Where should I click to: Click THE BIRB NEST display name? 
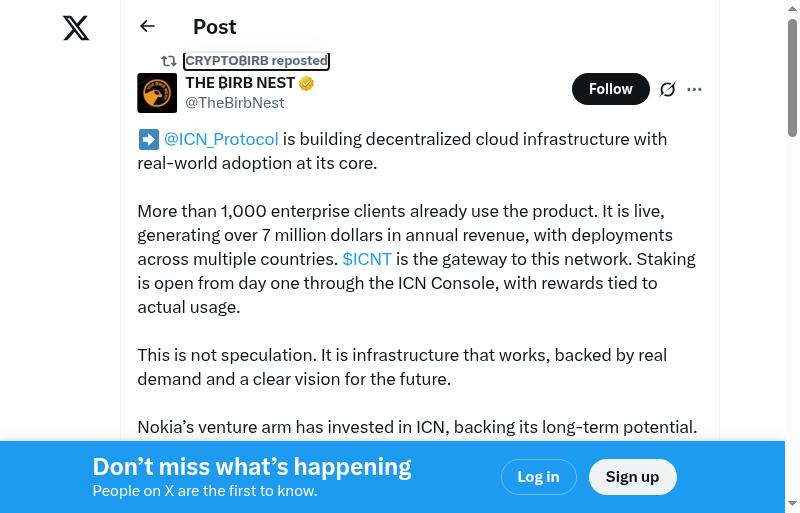[x=240, y=83]
